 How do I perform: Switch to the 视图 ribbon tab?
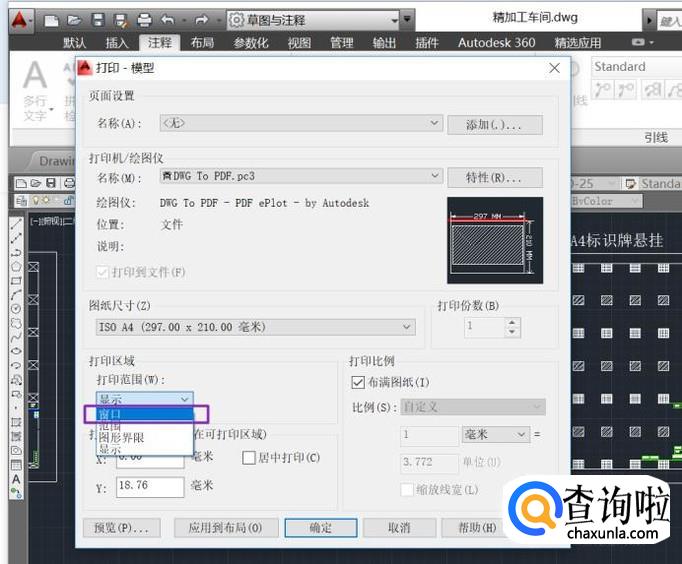pyautogui.click(x=299, y=43)
